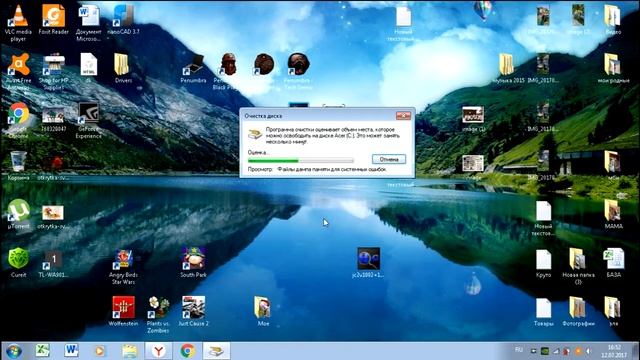
Task: Open the orange Avast tray icon
Action: click(x=578, y=351)
